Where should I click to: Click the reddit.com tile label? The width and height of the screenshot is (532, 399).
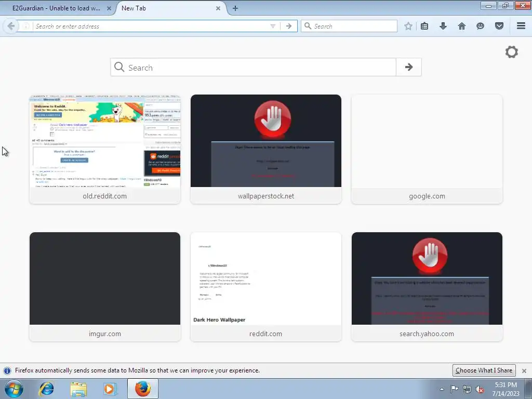tap(265, 334)
